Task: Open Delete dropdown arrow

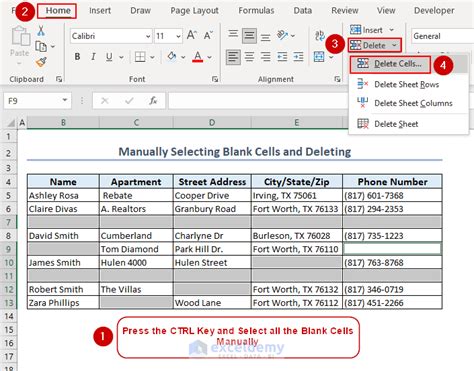Action: point(395,45)
